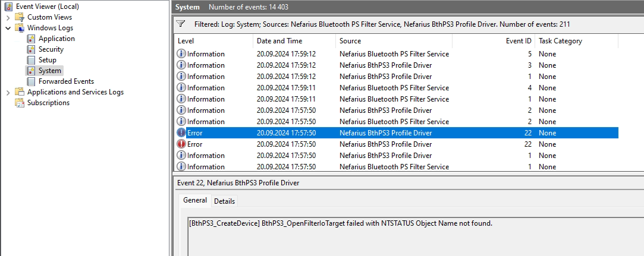Select the Security log icon
The height and width of the screenshot is (256, 644).
(31, 49)
